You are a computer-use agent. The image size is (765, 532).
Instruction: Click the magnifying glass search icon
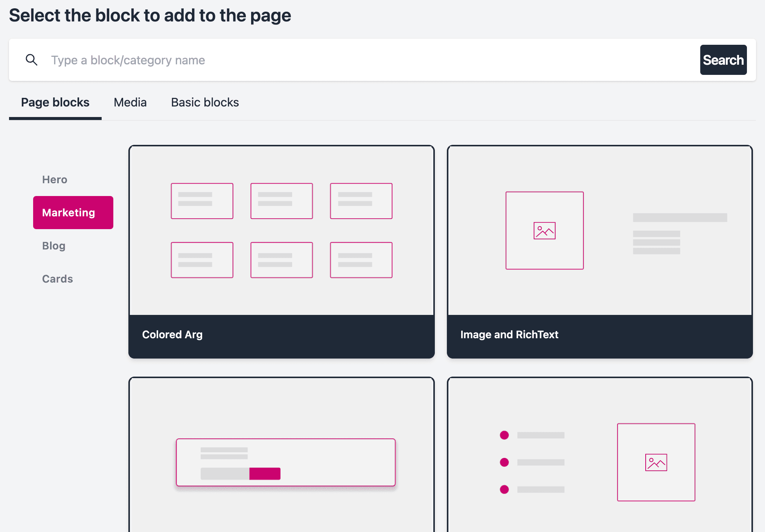click(32, 60)
